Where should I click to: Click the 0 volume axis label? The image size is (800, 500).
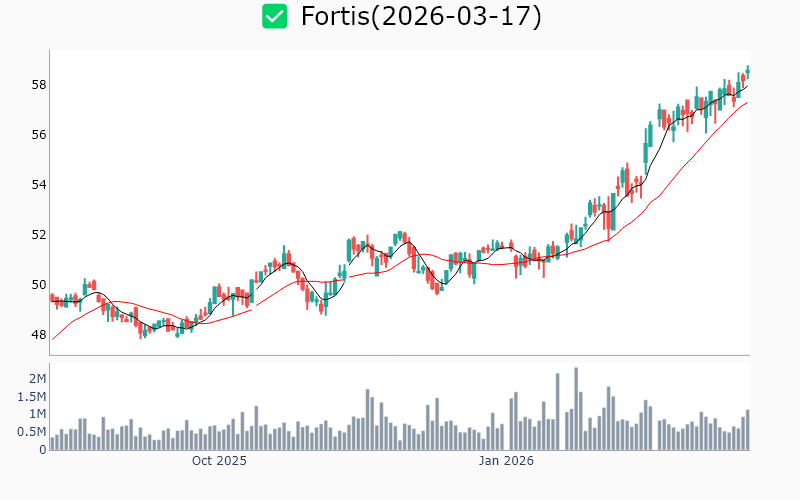[42, 449]
